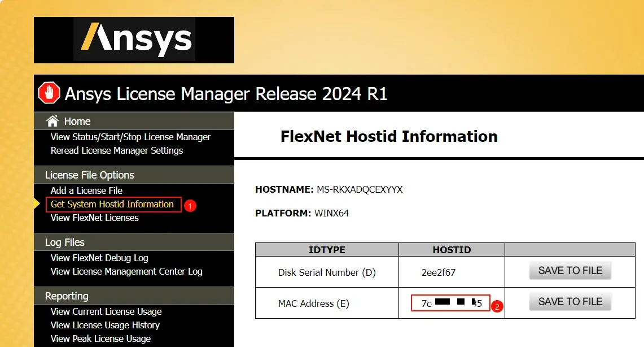Click the Disk Serial Number (D) cell

[x=327, y=272]
